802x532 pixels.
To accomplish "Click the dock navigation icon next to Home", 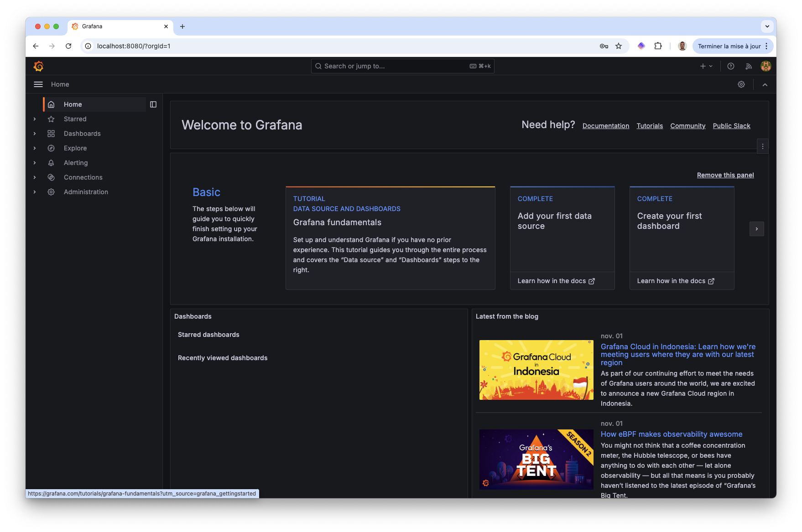I will coord(153,104).
